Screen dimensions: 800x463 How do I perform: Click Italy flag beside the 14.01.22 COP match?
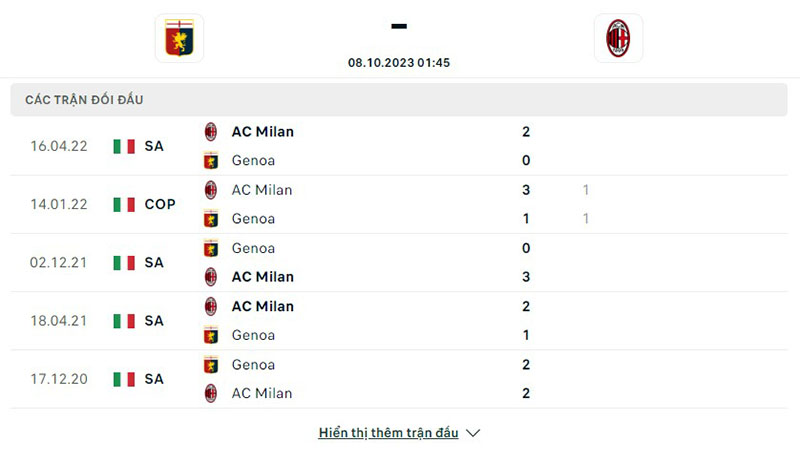pos(124,204)
